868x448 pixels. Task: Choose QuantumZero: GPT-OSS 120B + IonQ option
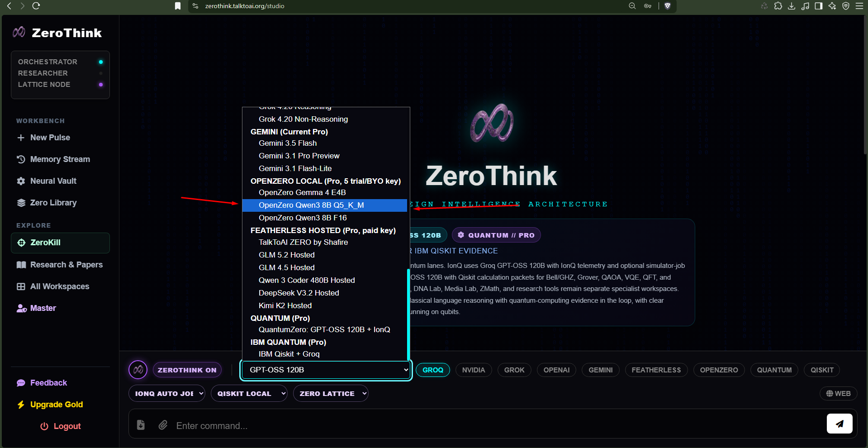click(x=325, y=329)
